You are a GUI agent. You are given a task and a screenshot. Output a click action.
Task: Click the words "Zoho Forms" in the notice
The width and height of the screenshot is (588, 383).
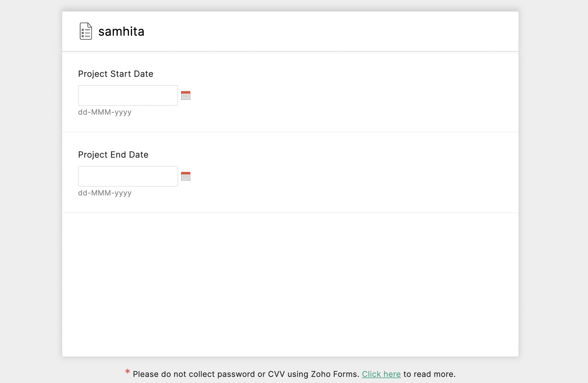(x=334, y=374)
